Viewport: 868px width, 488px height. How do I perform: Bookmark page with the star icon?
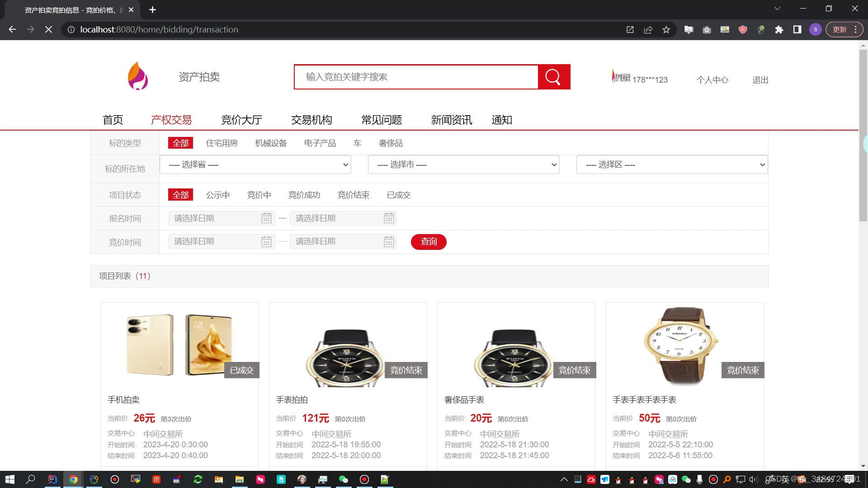(666, 30)
